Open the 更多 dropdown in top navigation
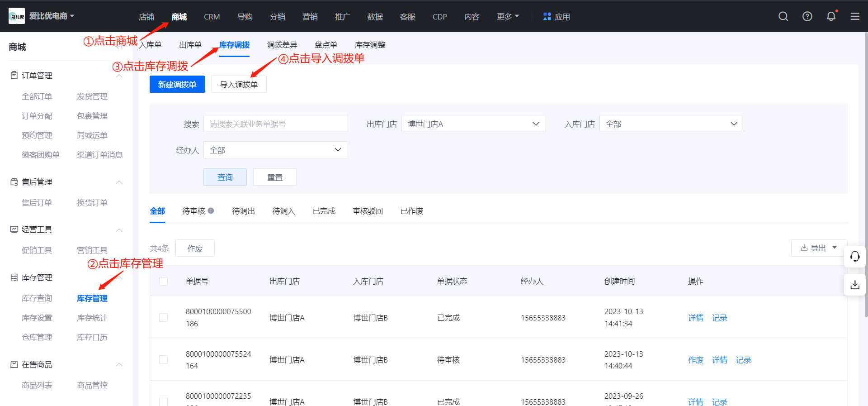The width and height of the screenshot is (868, 406). [508, 16]
